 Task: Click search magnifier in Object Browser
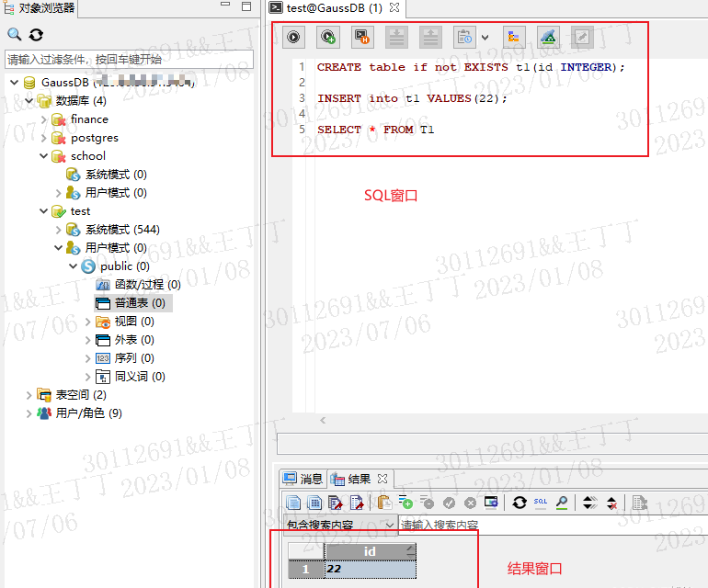click(15, 34)
